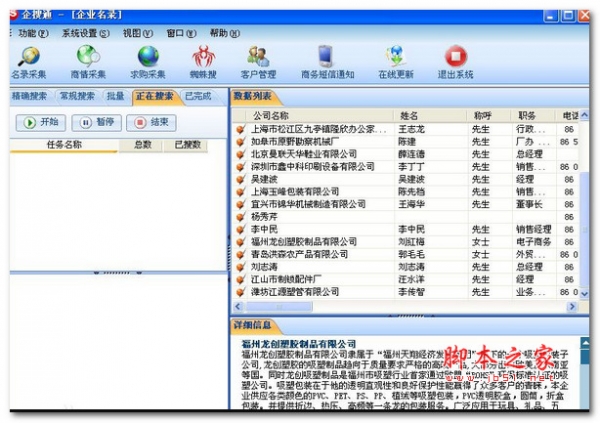The height and width of the screenshot is (423, 600).
Task: Open 客户管理 customer management
Action: pos(258,62)
